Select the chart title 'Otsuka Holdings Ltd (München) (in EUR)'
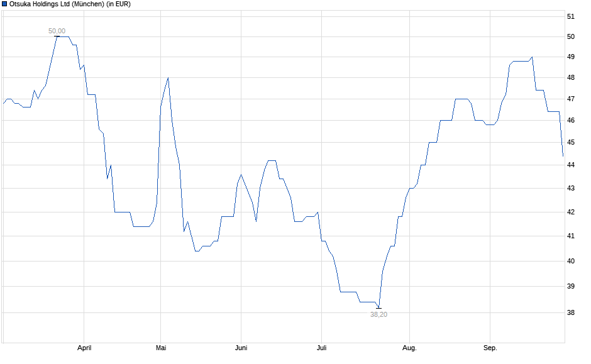 pyautogui.click(x=70, y=4)
